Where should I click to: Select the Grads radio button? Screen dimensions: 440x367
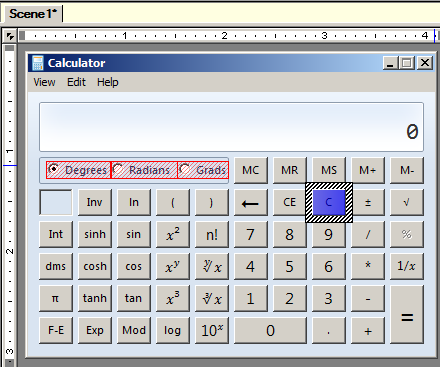click(x=203, y=170)
